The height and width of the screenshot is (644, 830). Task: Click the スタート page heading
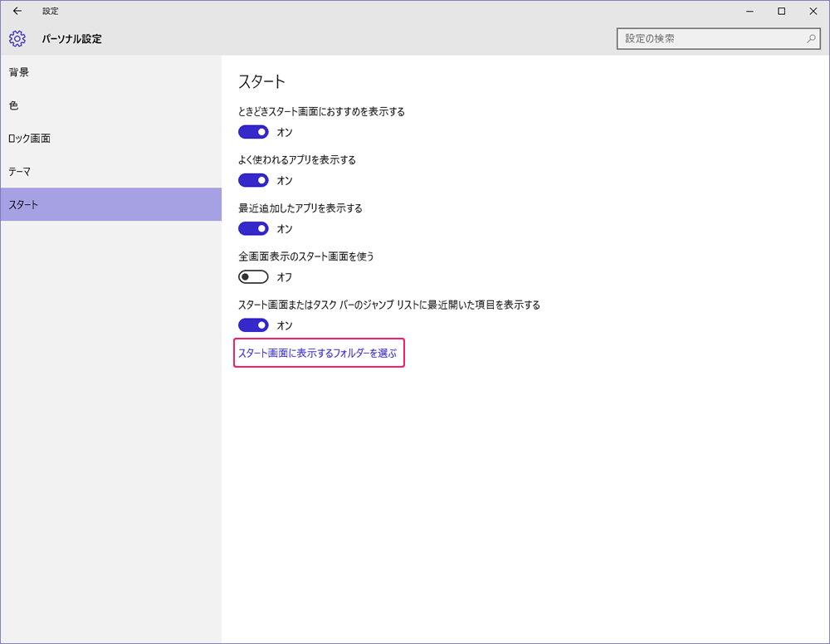pos(261,81)
